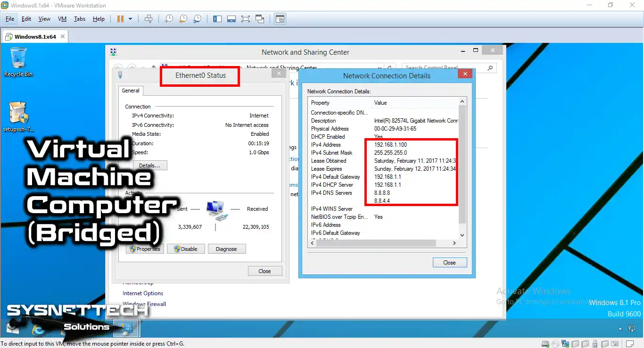Click the CD/DVD drive status icon
This screenshot has width=644, height=348.
[x=555, y=344]
